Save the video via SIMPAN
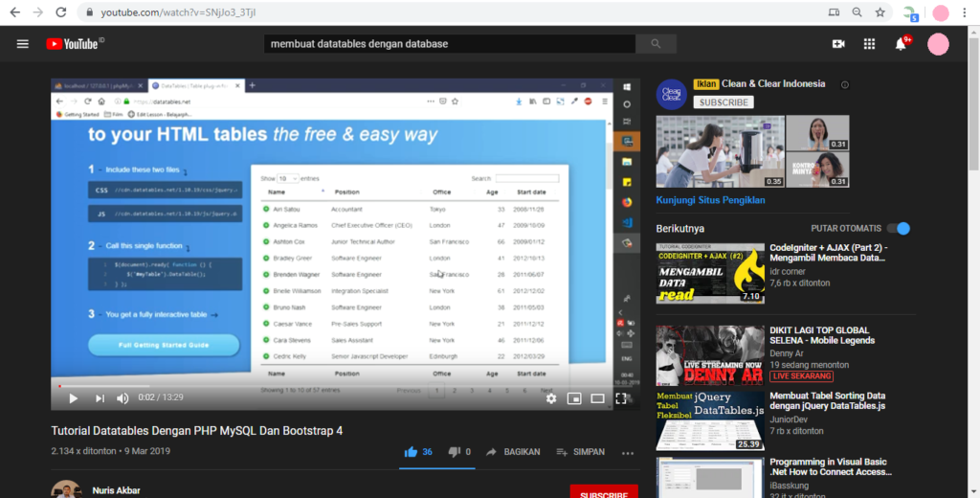This screenshot has height=498, width=980. click(581, 452)
